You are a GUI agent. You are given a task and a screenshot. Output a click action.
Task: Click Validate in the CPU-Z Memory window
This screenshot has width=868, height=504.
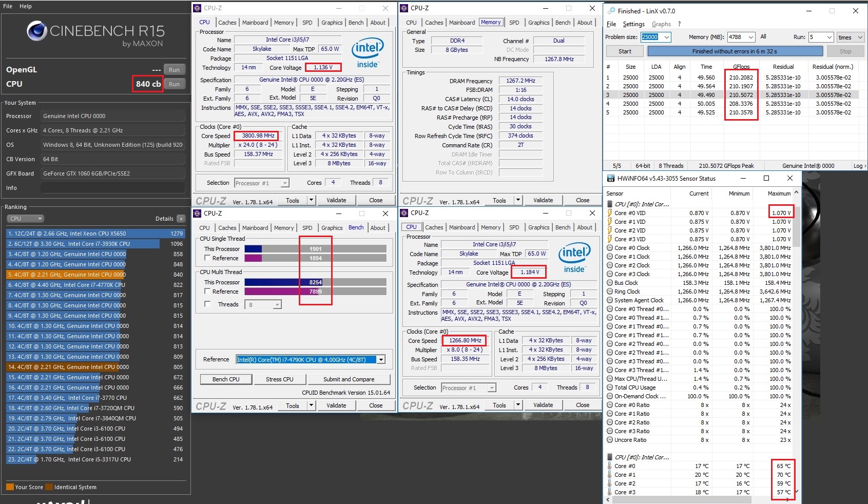(543, 200)
